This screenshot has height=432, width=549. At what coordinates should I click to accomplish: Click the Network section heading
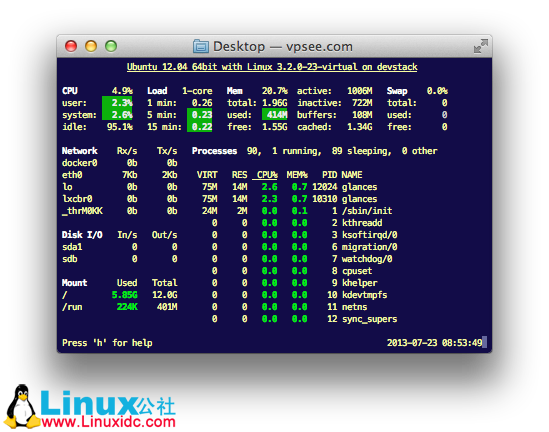80,151
